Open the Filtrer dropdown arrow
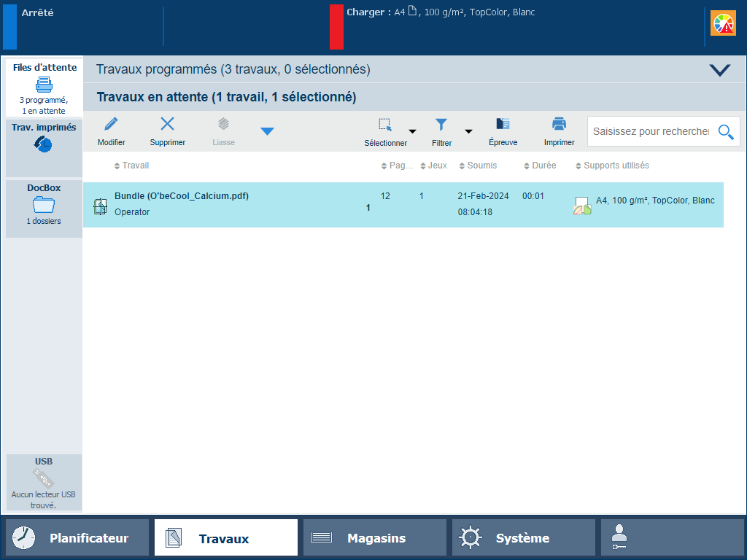Image resolution: width=747 pixels, height=560 pixels. 468,132
